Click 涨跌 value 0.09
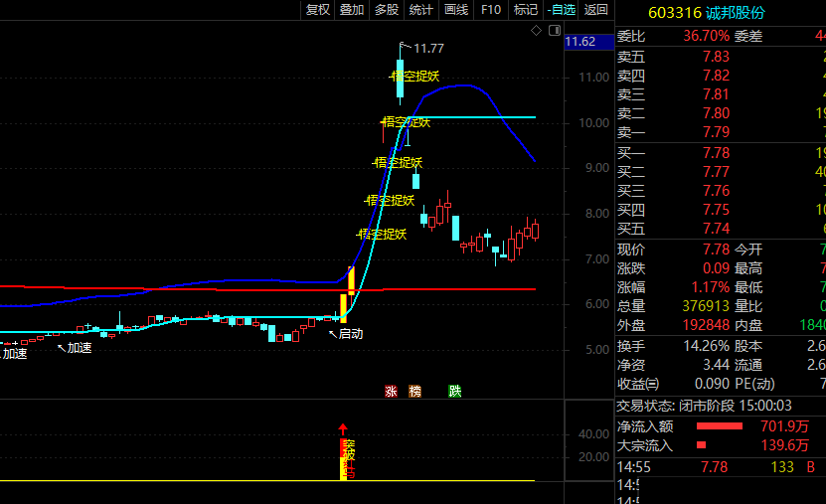826x504 pixels. tap(716, 268)
